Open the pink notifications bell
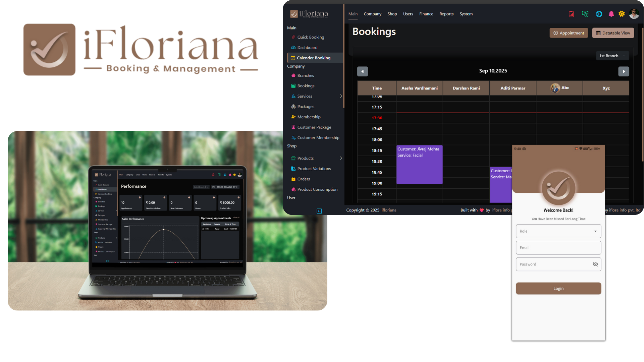 [x=611, y=14]
